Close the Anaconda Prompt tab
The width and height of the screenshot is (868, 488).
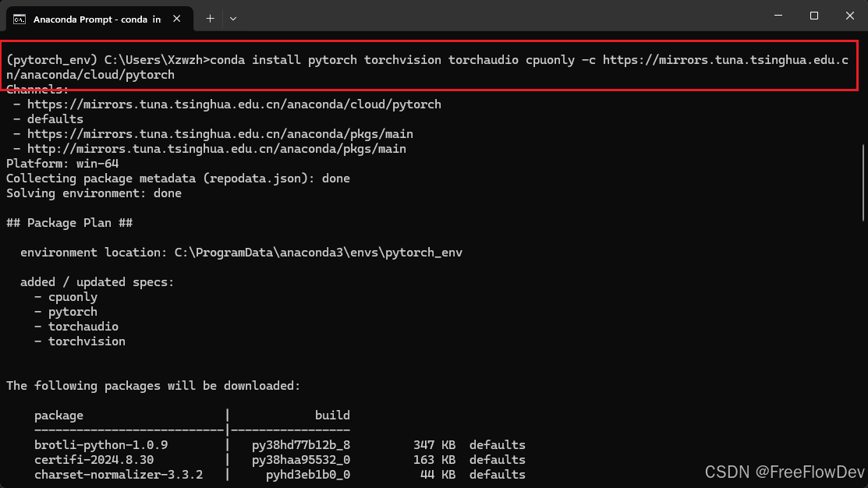coord(176,19)
